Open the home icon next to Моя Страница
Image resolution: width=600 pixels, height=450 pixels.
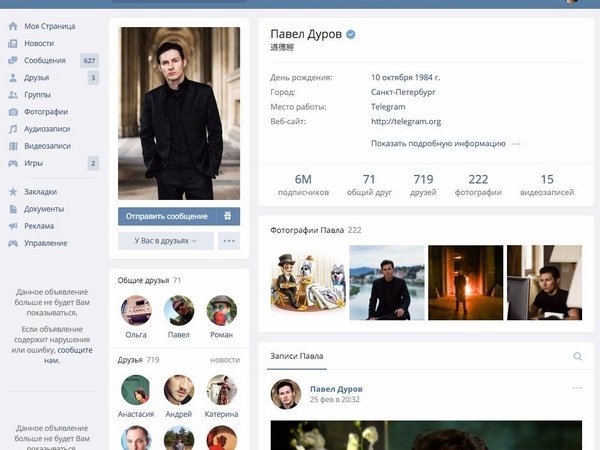coord(13,26)
